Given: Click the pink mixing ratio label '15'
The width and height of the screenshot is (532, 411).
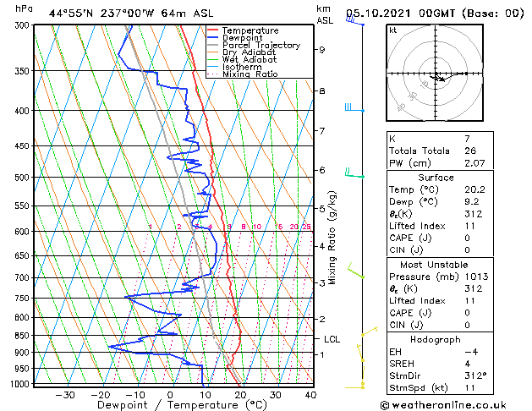Looking at the screenshot, I should [278, 227].
